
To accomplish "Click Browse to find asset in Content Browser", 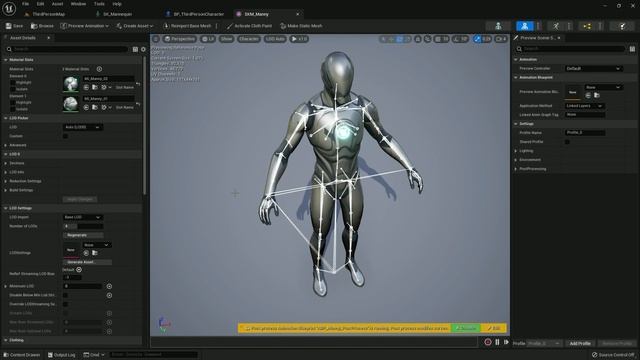I will [42, 26].
